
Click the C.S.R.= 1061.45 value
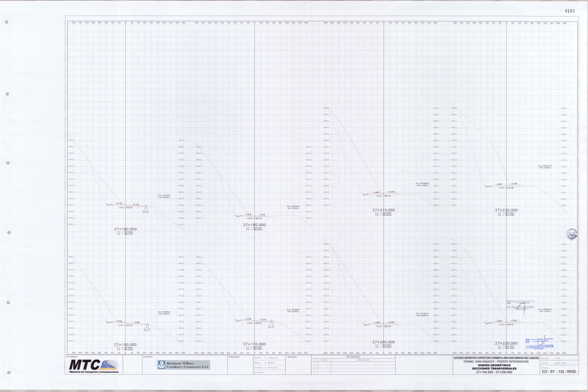pyautogui.click(x=125, y=326)
